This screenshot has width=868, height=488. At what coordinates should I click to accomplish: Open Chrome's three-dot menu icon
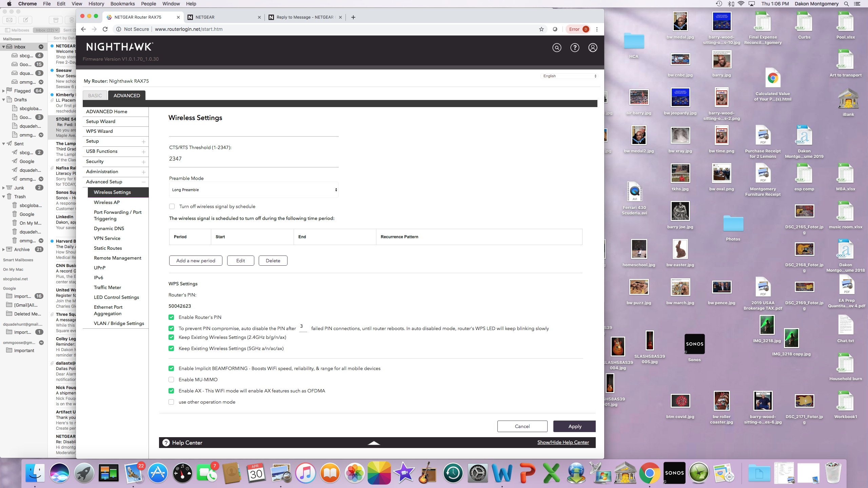click(597, 29)
